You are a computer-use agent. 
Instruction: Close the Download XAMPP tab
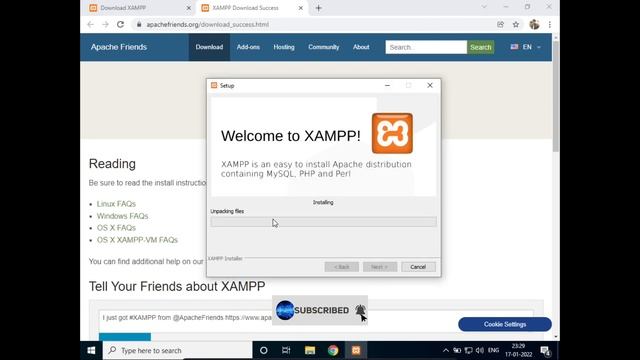pyautogui.click(x=189, y=8)
